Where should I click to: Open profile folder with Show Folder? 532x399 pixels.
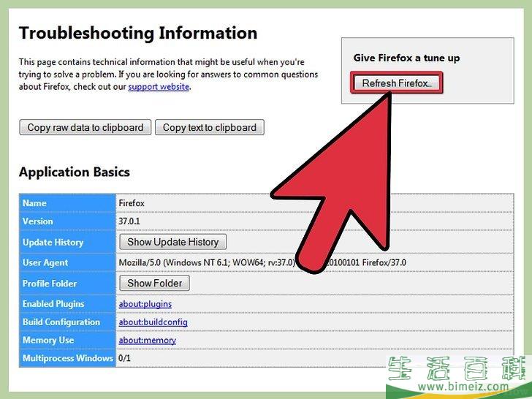(155, 283)
